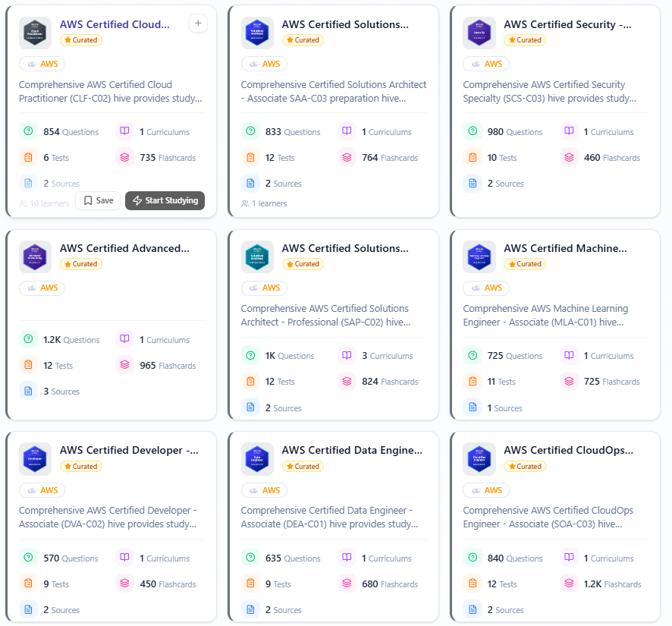This screenshot has height=626, width=672.
Task: Click the 854 Questions icon
Action: tap(29, 131)
